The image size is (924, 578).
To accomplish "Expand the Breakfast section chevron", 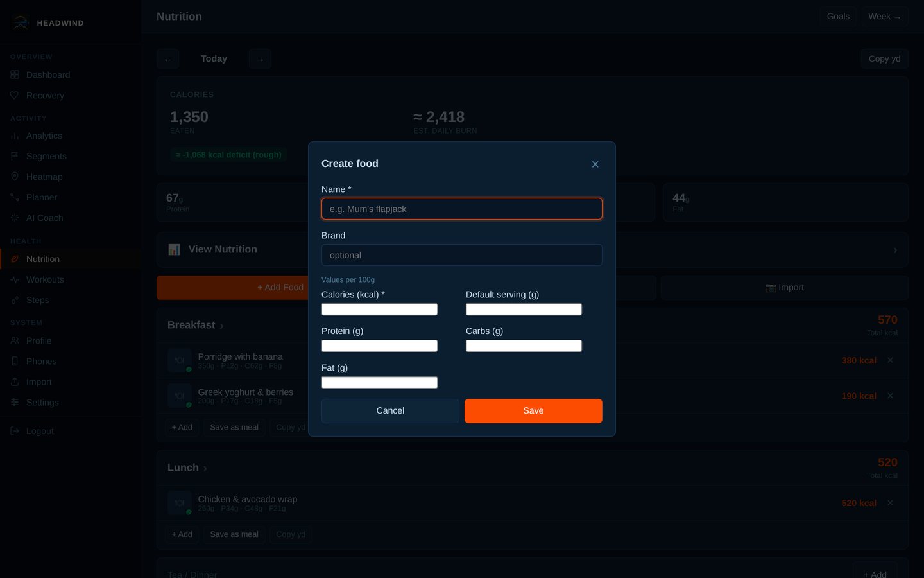I will (221, 326).
